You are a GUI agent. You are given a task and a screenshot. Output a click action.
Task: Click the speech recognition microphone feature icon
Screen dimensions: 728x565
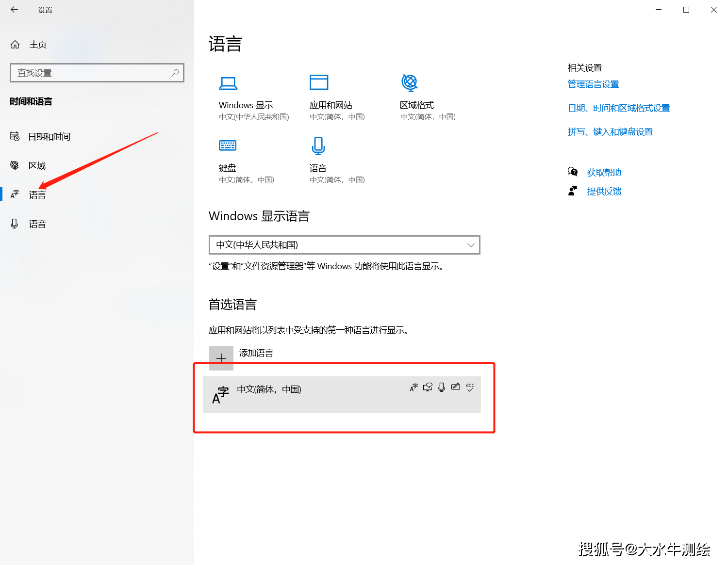(442, 387)
